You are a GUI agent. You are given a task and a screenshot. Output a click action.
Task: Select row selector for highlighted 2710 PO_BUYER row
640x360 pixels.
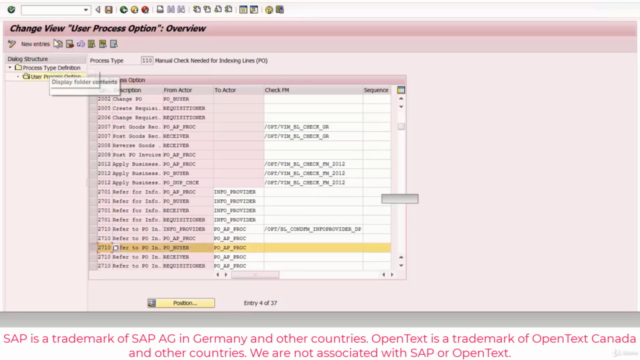coord(93,248)
